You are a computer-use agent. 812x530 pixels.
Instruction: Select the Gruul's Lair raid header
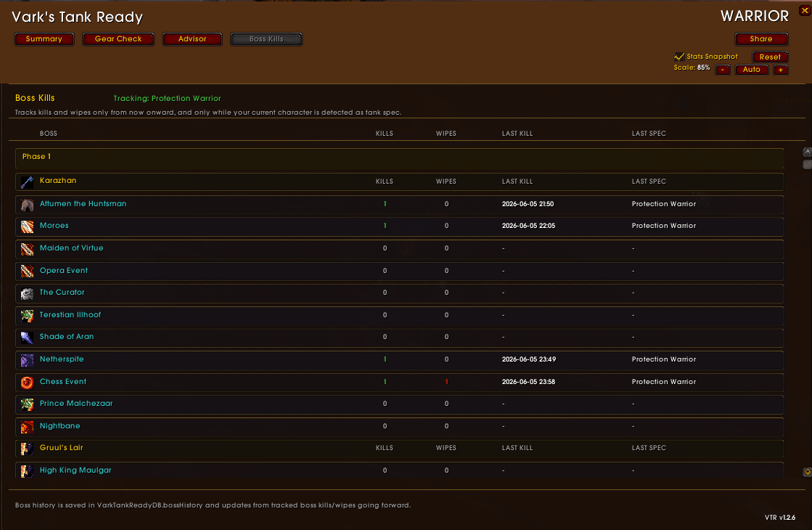(399, 448)
